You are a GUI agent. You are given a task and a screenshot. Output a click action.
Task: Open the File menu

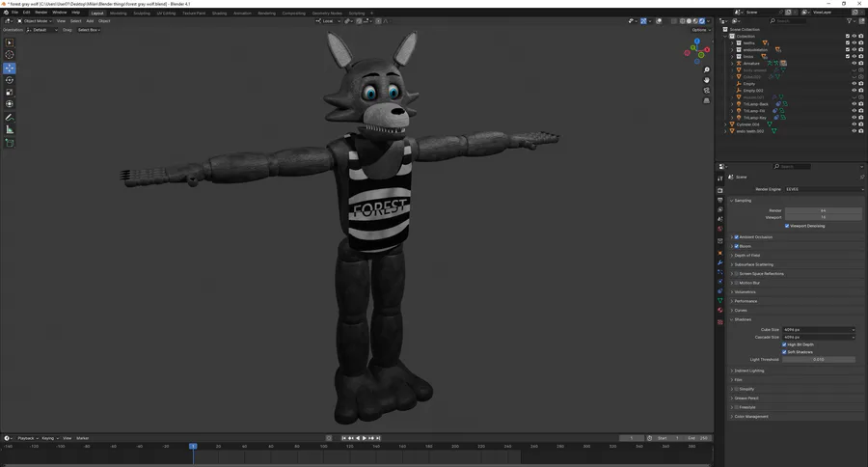[x=14, y=13]
